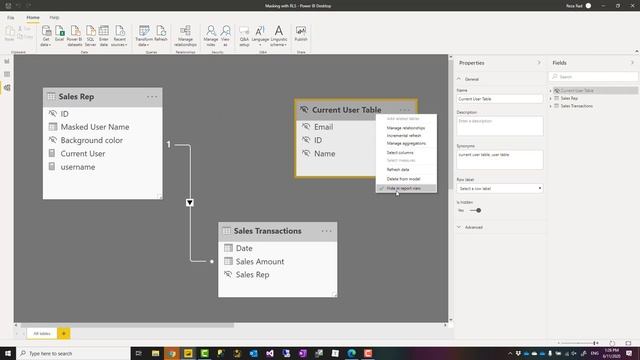The width and height of the screenshot is (640, 360).
Task: Open the Row label dropdown
Action: [500, 189]
